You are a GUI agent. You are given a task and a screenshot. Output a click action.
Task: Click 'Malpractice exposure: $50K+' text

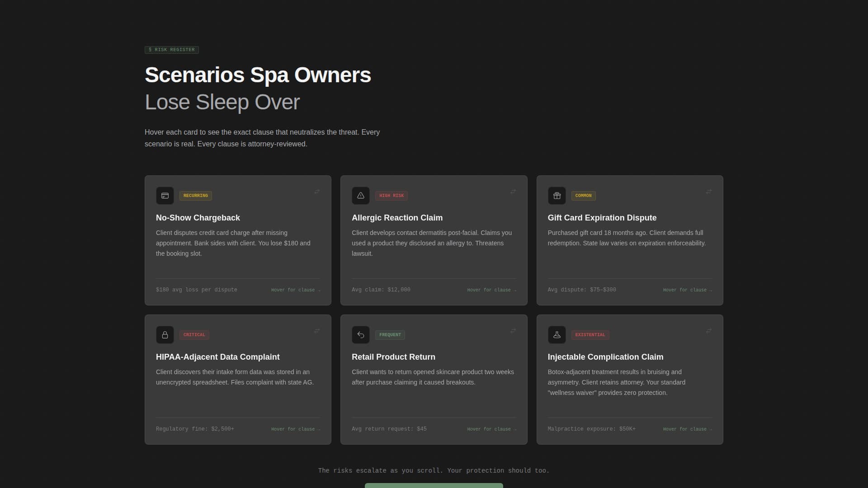pos(591,429)
